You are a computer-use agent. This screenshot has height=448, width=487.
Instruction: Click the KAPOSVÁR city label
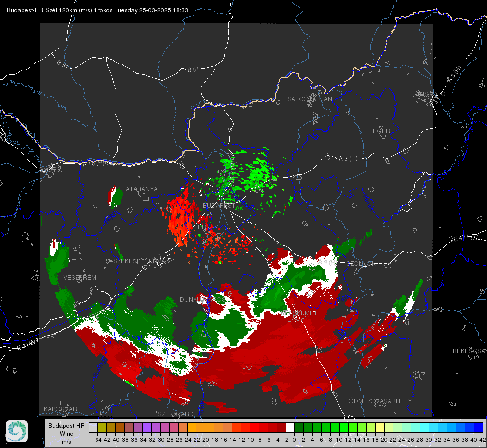pyautogui.click(x=60, y=409)
